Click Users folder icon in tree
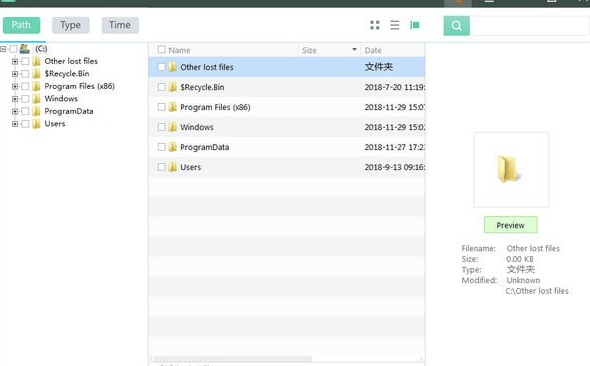Image resolution: width=590 pixels, height=366 pixels. pos(36,123)
